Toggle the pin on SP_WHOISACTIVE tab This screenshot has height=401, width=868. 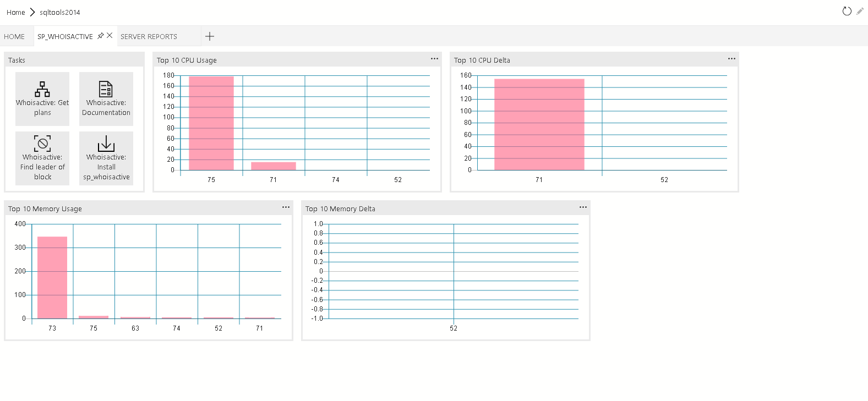[100, 36]
